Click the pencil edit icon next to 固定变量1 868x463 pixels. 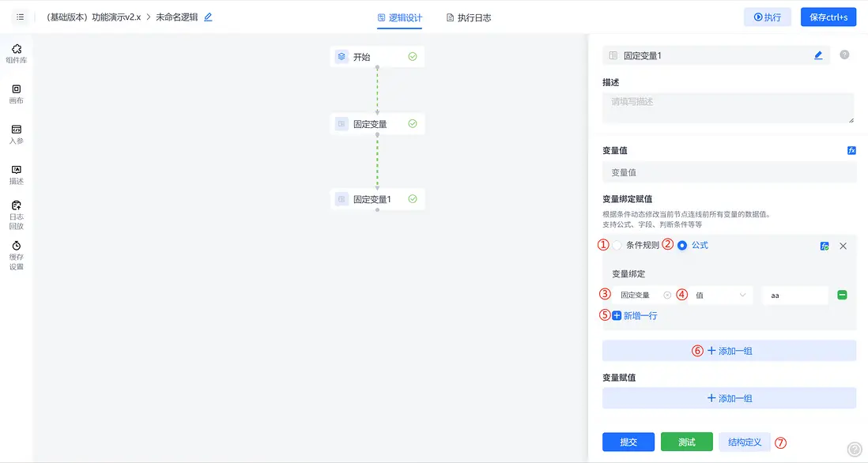pos(818,55)
